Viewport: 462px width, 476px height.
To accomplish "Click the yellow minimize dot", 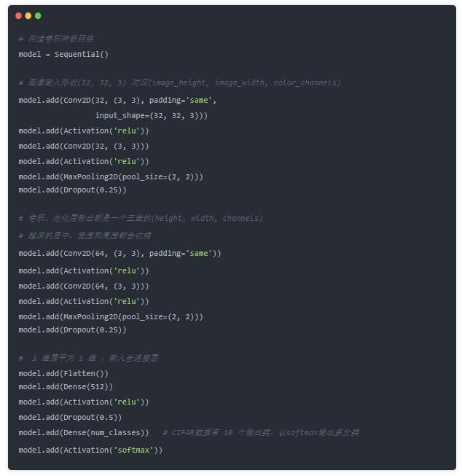I will [28, 16].
